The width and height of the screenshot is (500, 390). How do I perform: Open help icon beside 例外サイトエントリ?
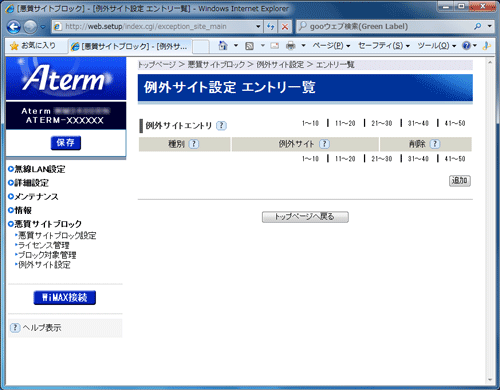tap(221, 126)
